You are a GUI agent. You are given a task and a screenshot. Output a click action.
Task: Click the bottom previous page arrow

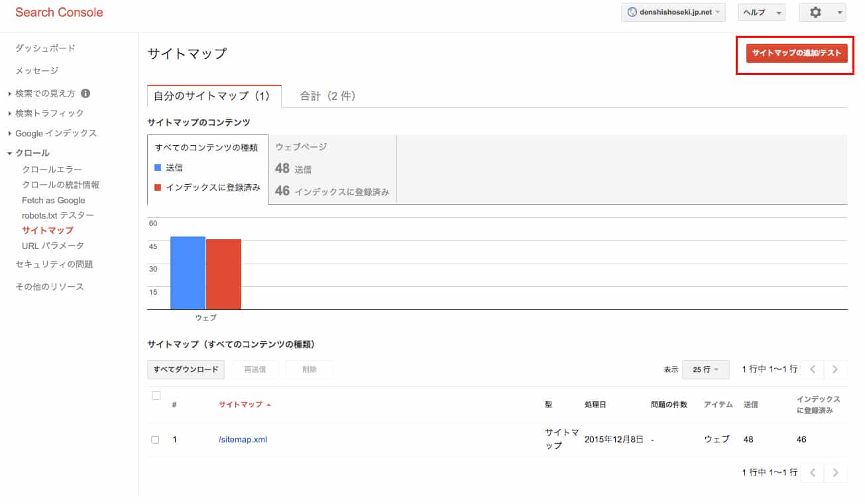coord(813,473)
